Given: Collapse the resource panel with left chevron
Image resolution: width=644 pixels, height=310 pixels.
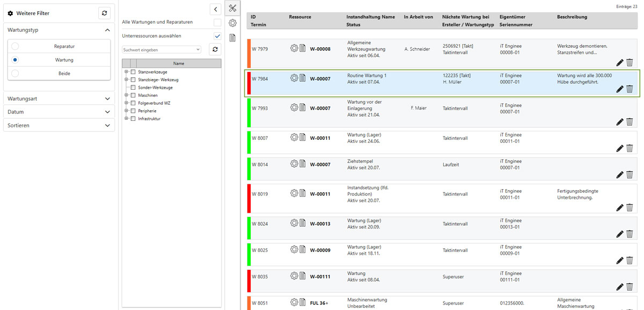Looking at the screenshot, I should [x=215, y=9].
